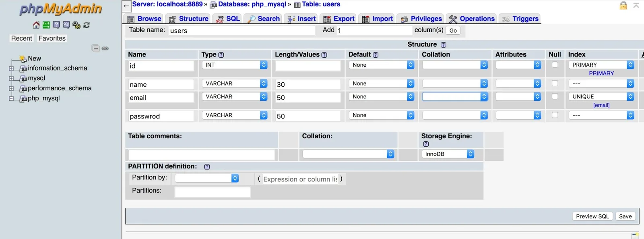Open the Browse tab
The height and width of the screenshot is (239, 644).
pos(144,19)
